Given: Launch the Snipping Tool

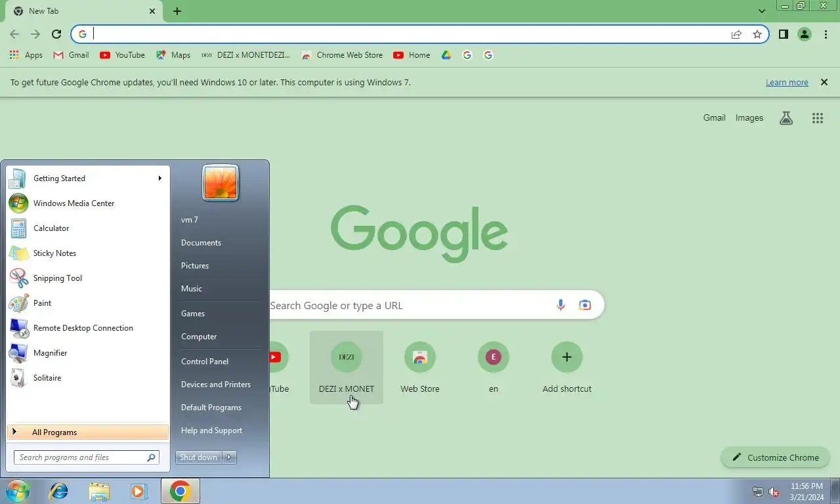Looking at the screenshot, I should 88,278.
